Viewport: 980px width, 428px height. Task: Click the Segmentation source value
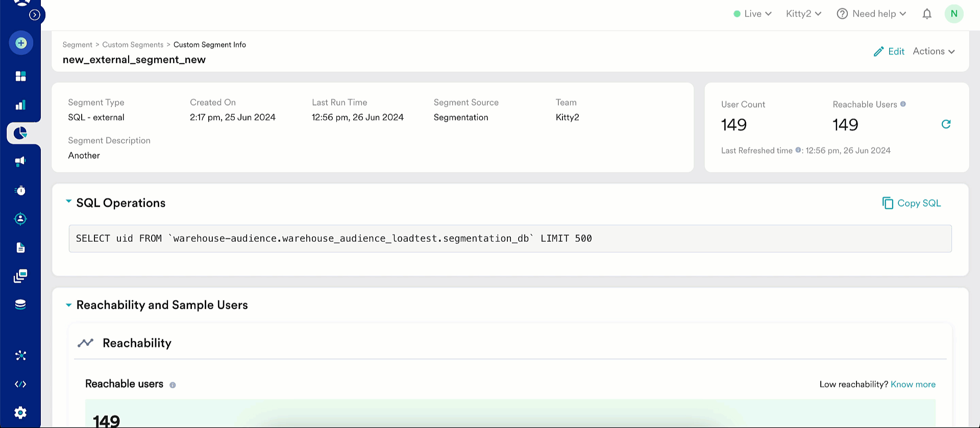tap(461, 117)
